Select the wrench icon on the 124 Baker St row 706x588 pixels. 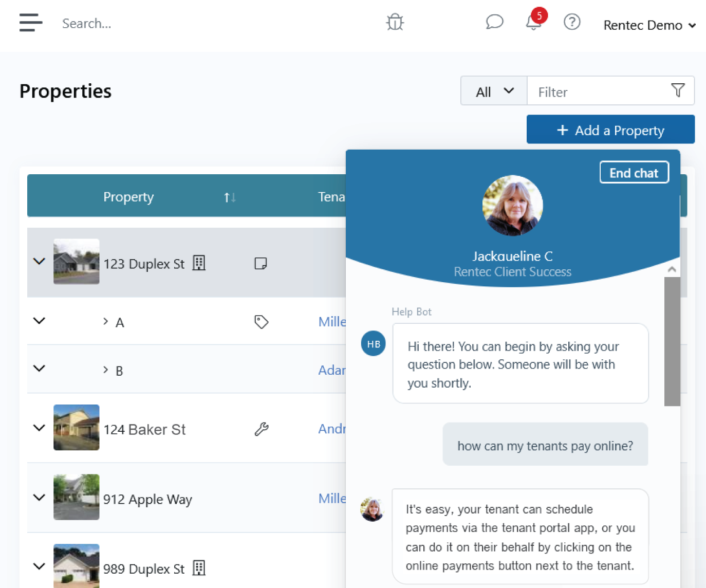tap(262, 428)
